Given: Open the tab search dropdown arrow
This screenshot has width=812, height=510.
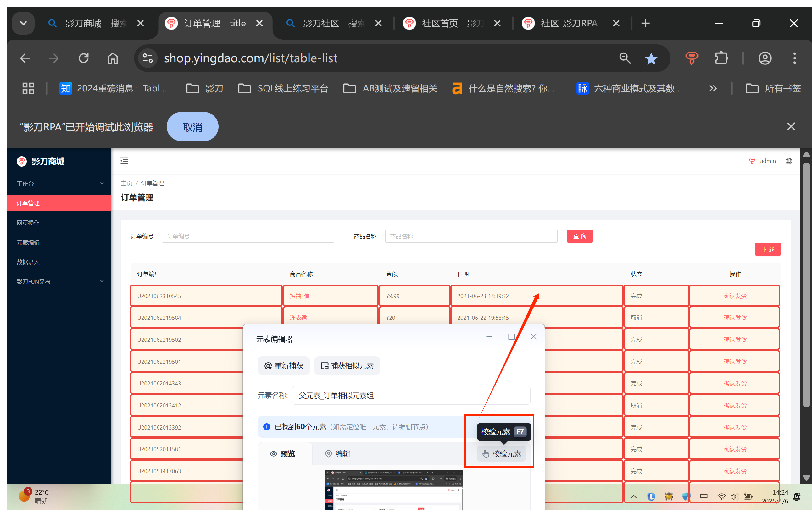Looking at the screenshot, I should [23, 23].
